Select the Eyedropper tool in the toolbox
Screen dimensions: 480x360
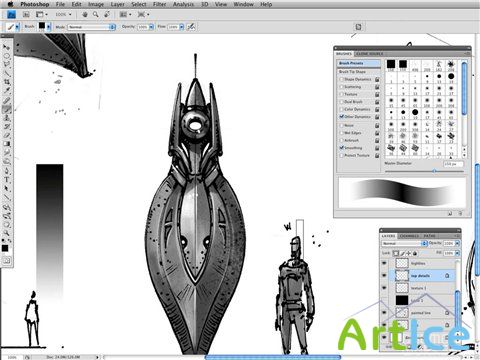point(7,90)
